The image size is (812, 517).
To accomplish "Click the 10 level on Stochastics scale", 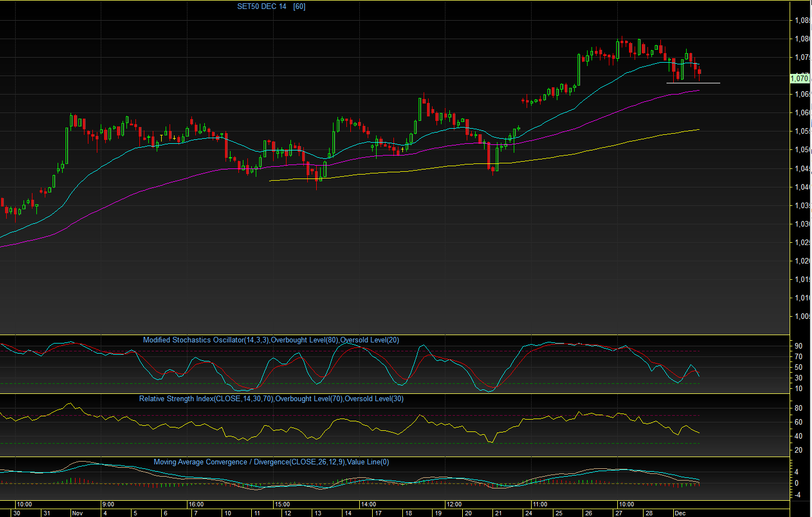I will tap(799, 388).
